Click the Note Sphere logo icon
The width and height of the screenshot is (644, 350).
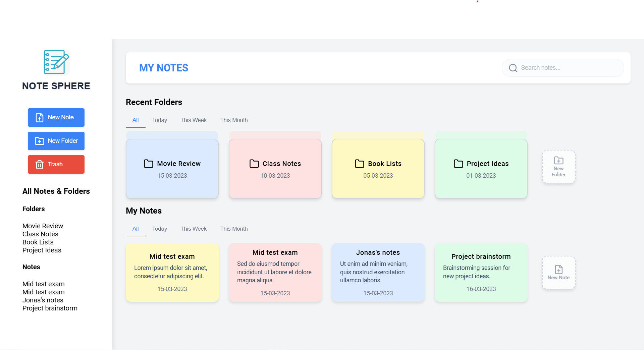(56, 62)
